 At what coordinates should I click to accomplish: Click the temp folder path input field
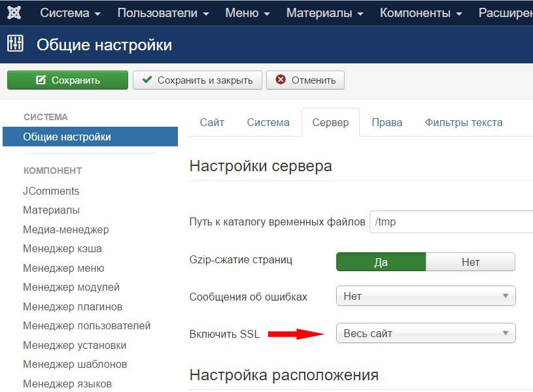[451, 222]
